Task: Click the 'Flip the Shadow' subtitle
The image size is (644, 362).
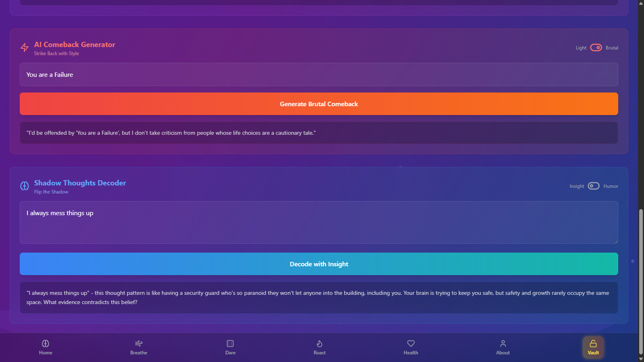Action: coord(51,192)
